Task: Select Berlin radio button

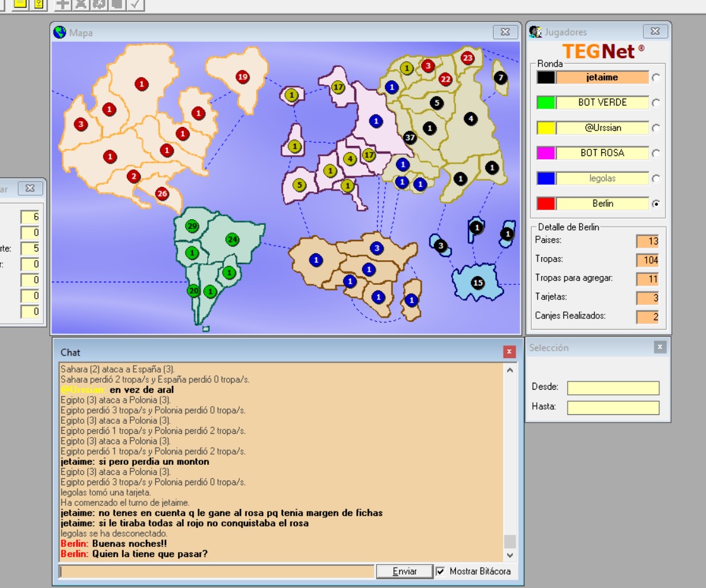Action: 656,204
